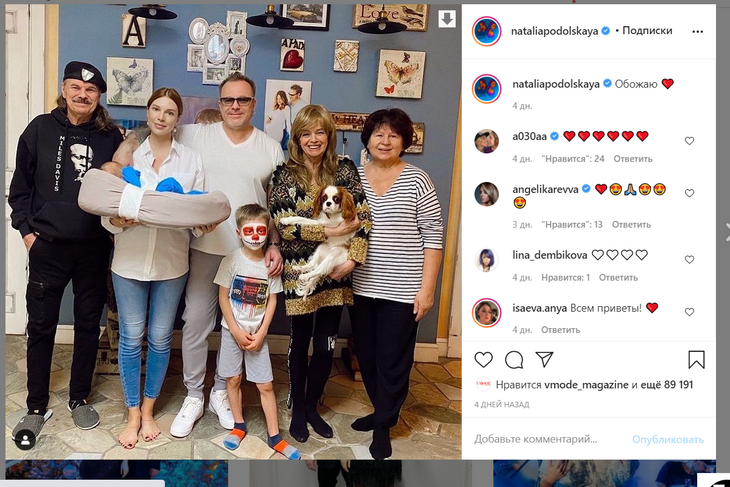The width and height of the screenshot is (730, 487).
Task: Like isaeva.anya's comment
Action: point(689,312)
